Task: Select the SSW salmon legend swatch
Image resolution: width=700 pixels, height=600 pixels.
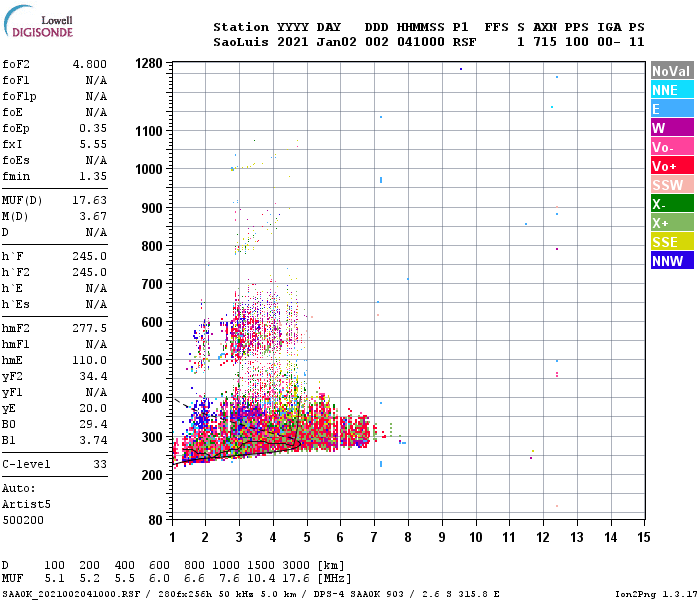Action: [672, 185]
